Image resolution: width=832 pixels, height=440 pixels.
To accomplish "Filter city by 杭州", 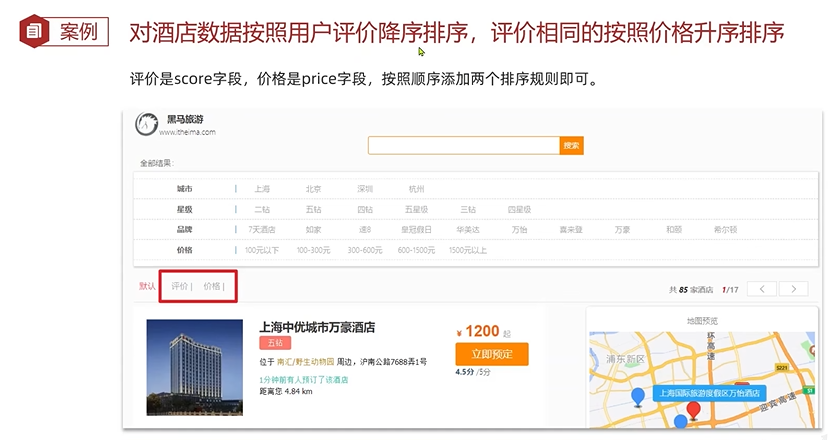I will [416, 189].
